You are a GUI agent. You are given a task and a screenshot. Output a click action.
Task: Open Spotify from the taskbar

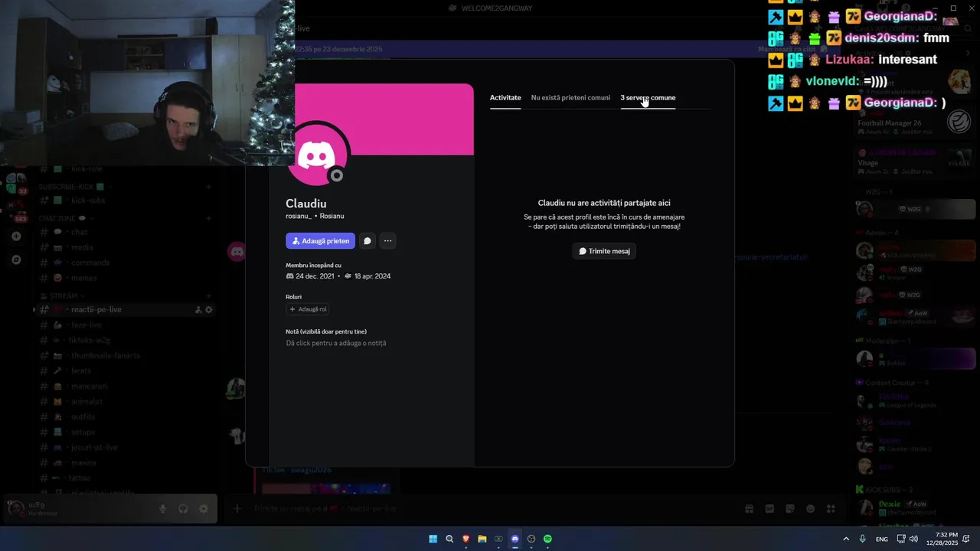547,539
